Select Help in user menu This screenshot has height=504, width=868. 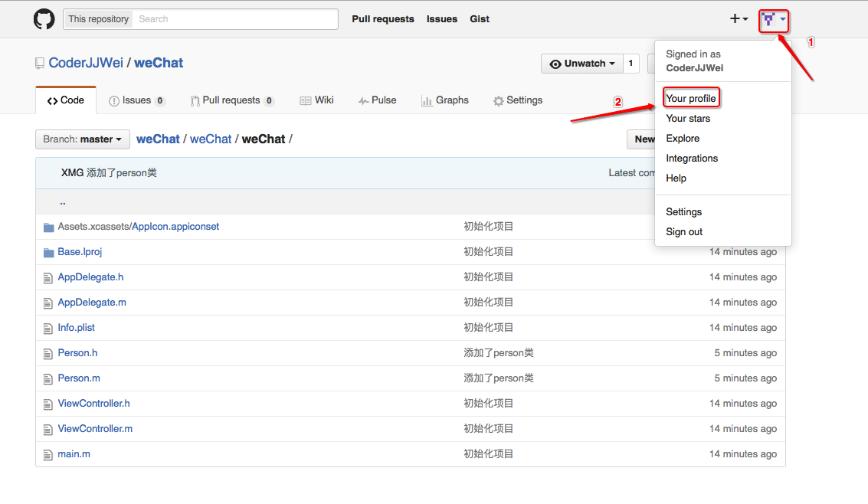(676, 178)
